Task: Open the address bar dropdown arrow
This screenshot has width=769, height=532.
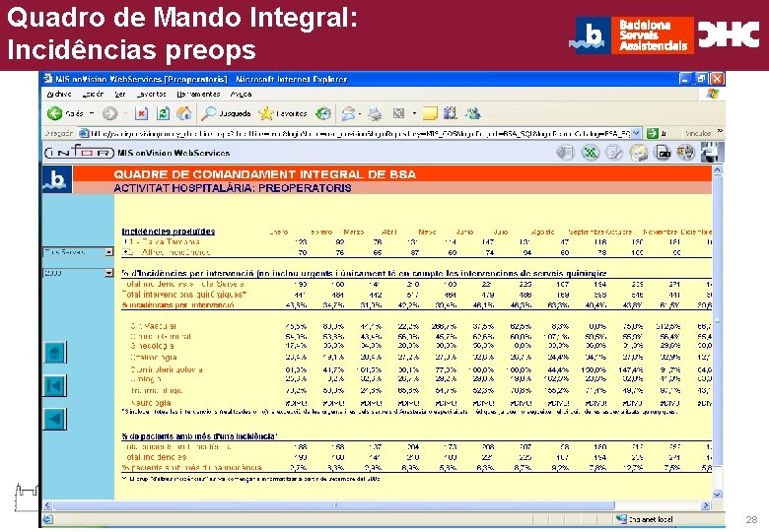Action: click(636, 133)
